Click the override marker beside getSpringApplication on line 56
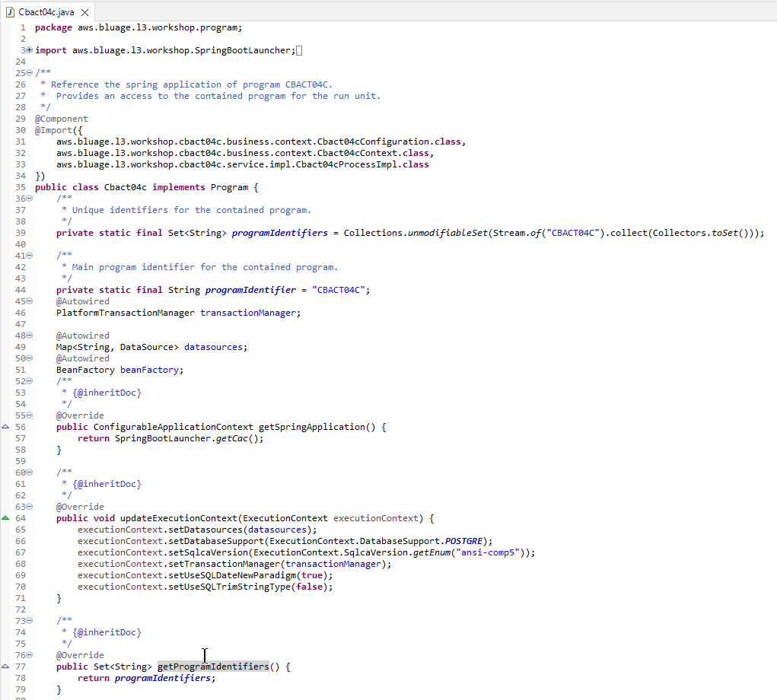 tap(6, 427)
